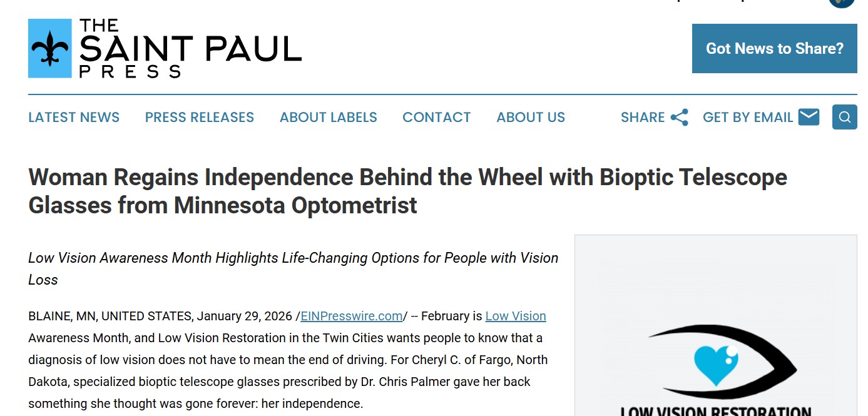Open the Latest News menu item

(74, 118)
